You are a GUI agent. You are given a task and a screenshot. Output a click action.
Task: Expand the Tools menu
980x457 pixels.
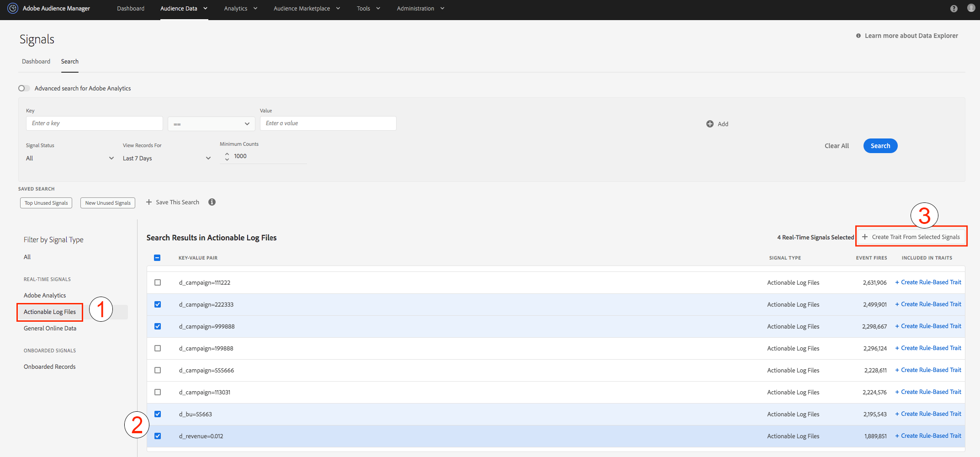click(x=369, y=9)
